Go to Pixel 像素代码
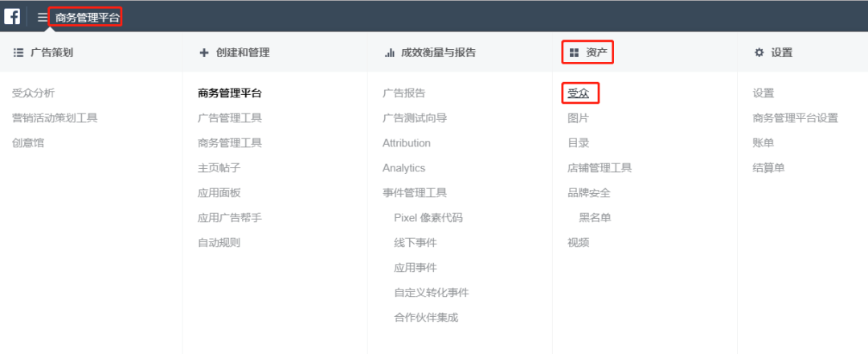This screenshot has width=868, height=354. click(x=428, y=218)
